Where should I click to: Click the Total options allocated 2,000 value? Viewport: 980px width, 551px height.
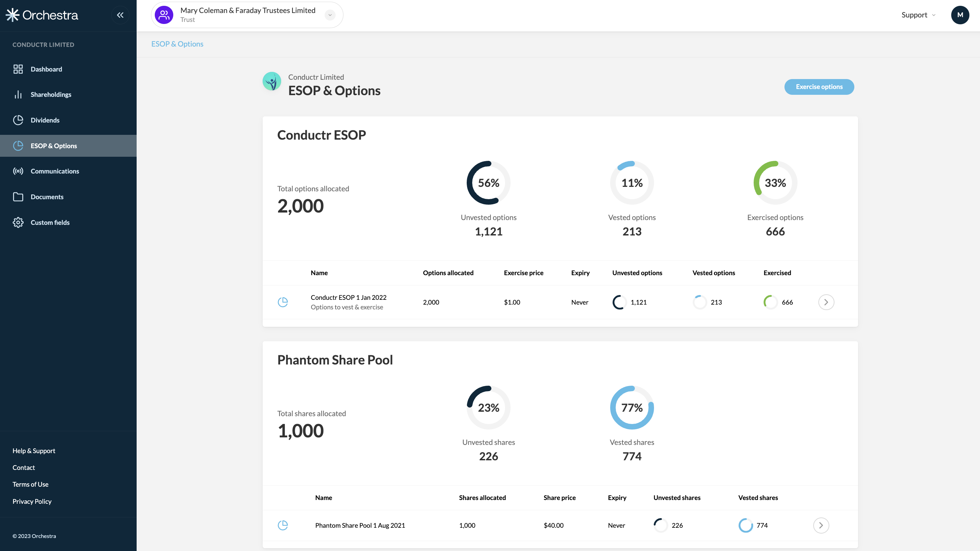(301, 206)
